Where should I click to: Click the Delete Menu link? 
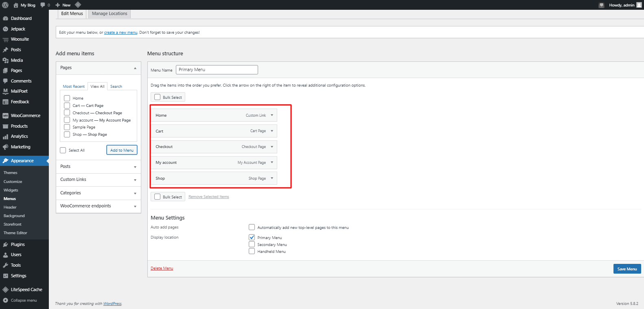pyautogui.click(x=162, y=268)
